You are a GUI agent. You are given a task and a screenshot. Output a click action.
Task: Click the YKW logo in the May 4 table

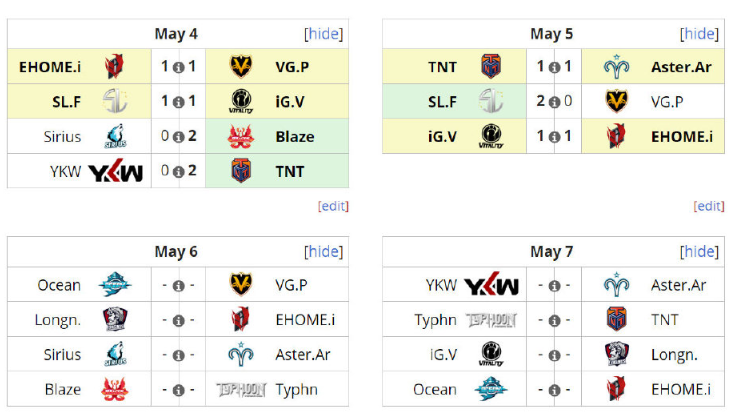pos(116,171)
